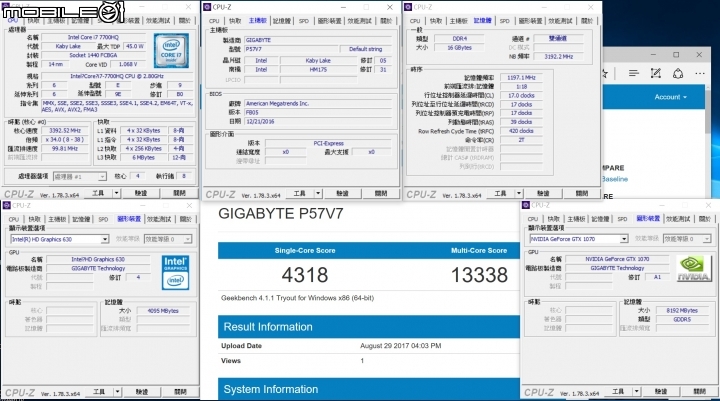Click the NVIDIA logo image
Image resolution: width=720 pixels, height=401 pixels.
693,268
